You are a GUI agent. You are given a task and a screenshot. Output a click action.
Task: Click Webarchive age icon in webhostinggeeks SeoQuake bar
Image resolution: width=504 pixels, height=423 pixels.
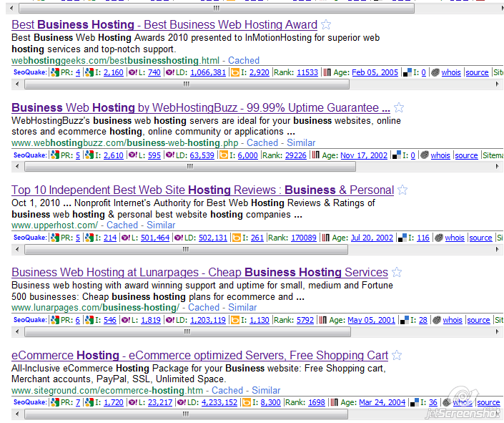[x=327, y=72]
